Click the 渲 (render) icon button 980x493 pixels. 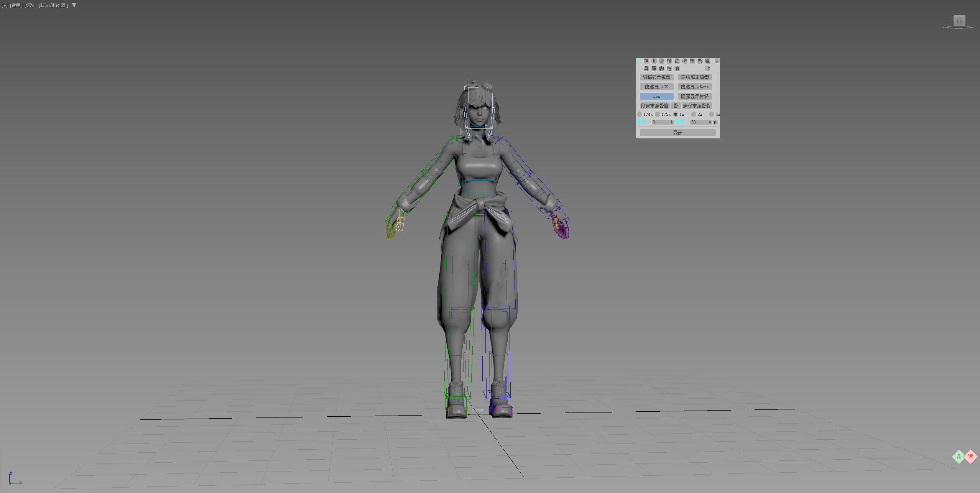pyautogui.click(x=677, y=69)
